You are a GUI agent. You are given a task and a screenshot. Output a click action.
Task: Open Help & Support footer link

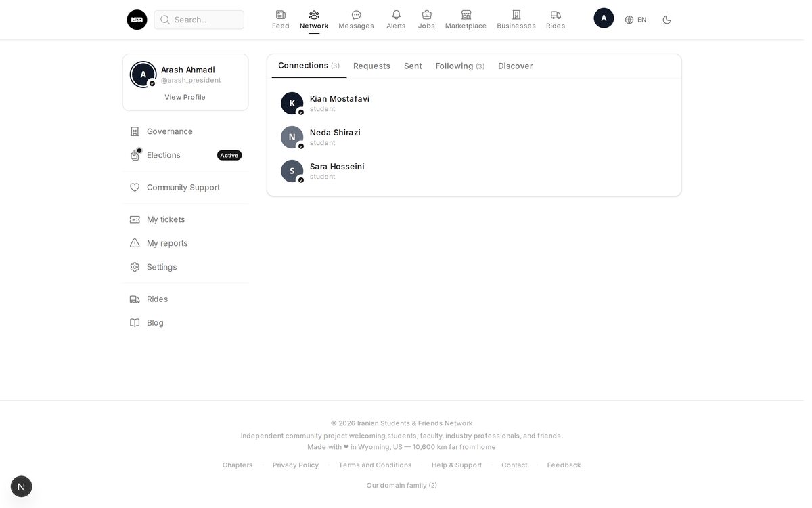pyautogui.click(x=457, y=465)
